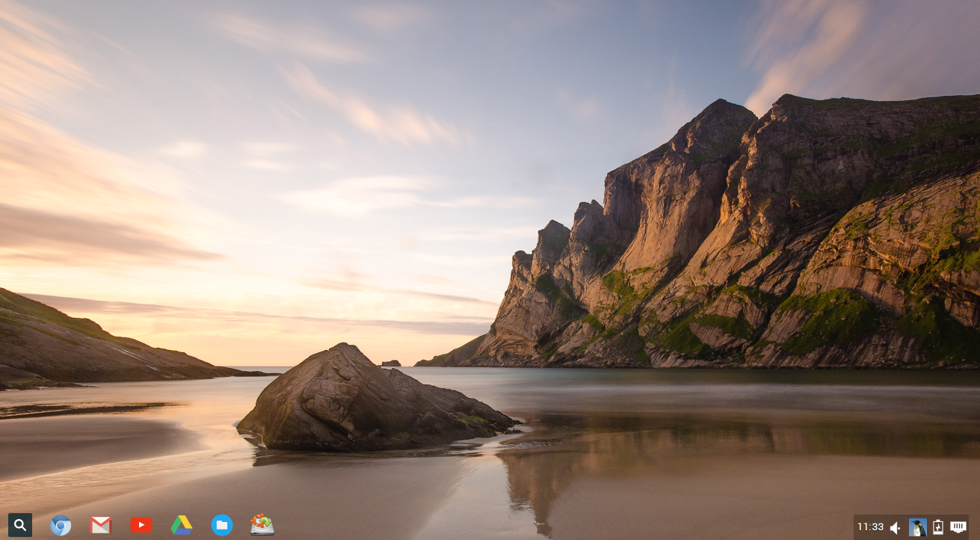
Task: Launch the Ubuntu disk recovery app icon
Action: [x=262, y=524]
